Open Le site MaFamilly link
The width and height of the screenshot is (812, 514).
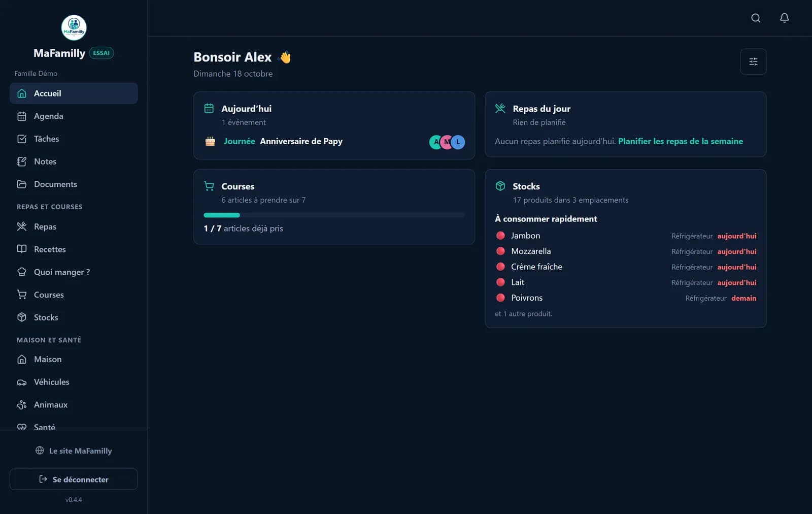click(x=74, y=451)
